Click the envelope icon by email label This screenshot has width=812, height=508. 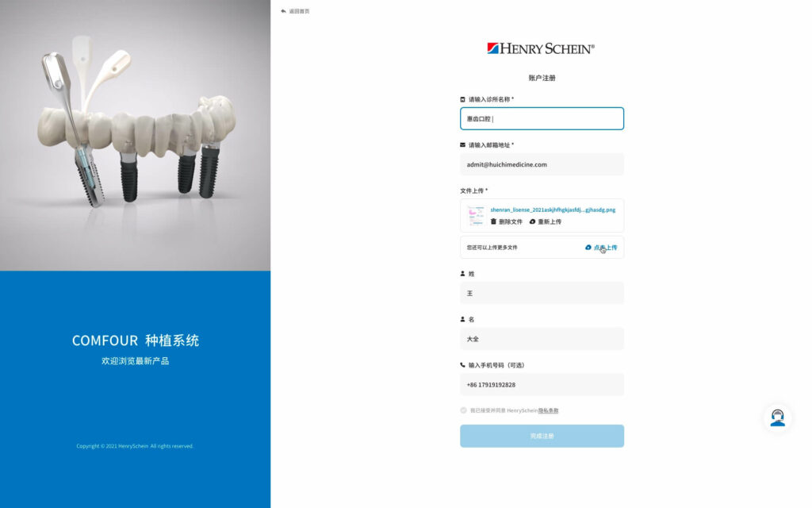coord(462,145)
